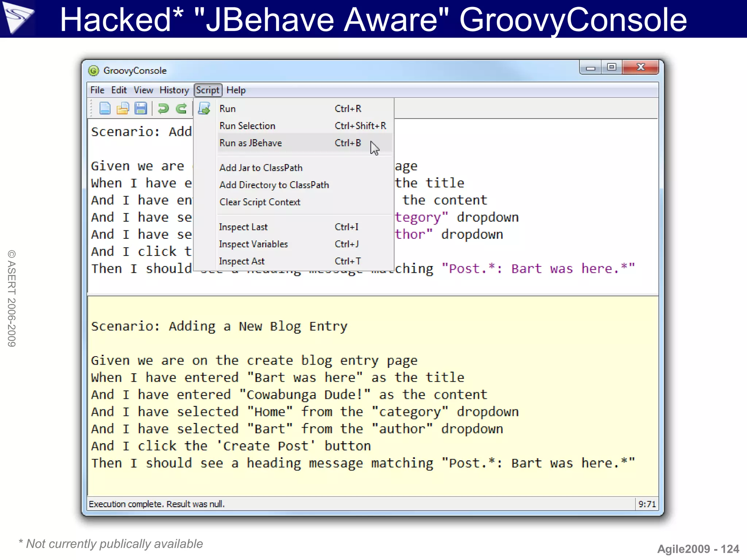Open the Edit menu
747x560 pixels.
[x=119, y=90]
